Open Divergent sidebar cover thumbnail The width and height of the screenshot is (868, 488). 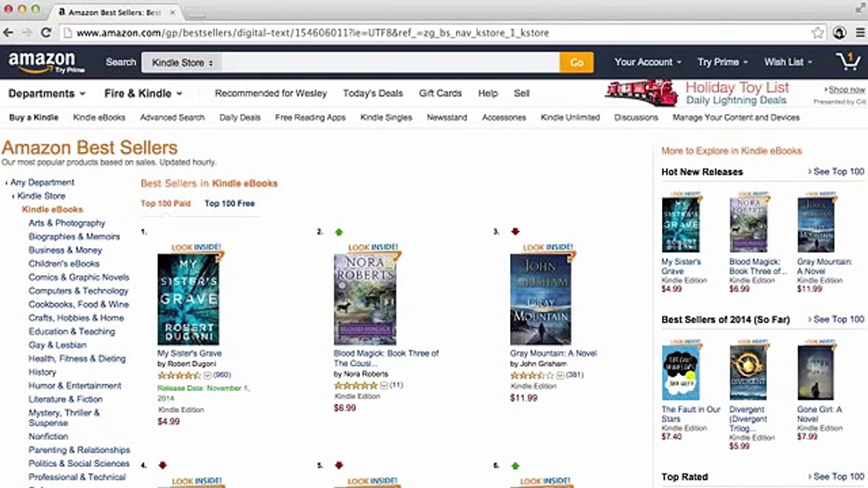[748, 373]
